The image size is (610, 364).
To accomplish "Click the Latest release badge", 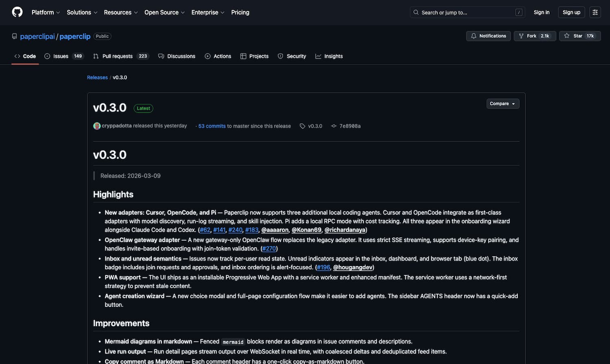I will coord(143,108).
